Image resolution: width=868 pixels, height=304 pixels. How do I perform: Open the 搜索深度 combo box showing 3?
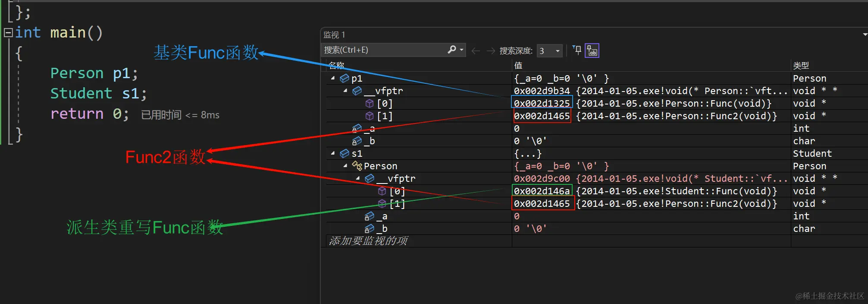coord(550,51)
